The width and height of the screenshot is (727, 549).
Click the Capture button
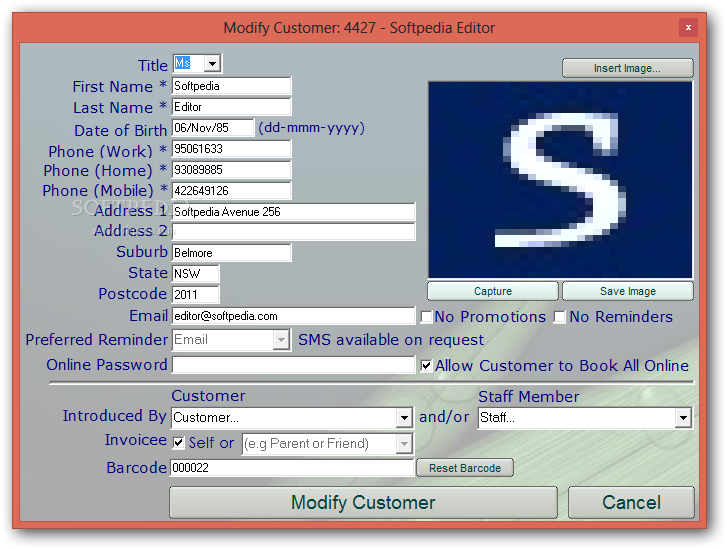[x=493, y=291]
